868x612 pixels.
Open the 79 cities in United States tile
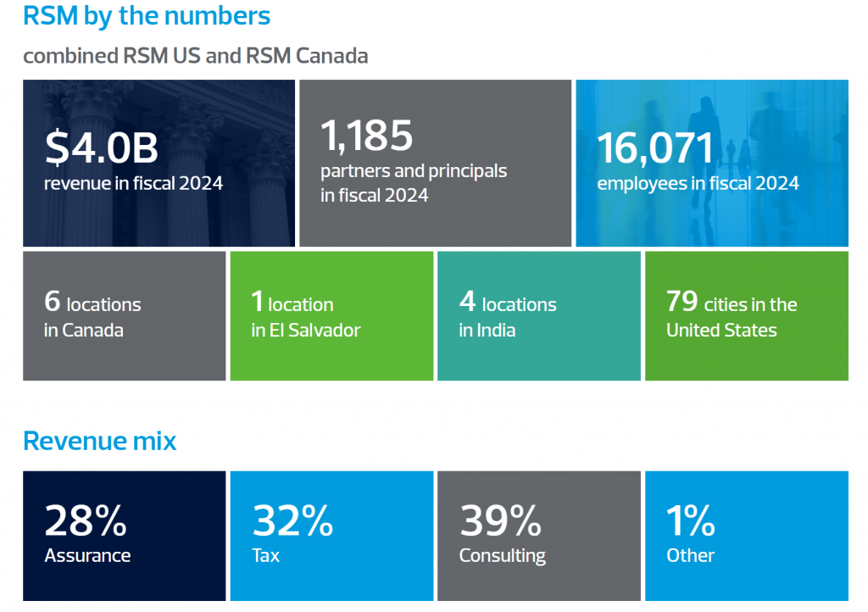pos(746,316)
